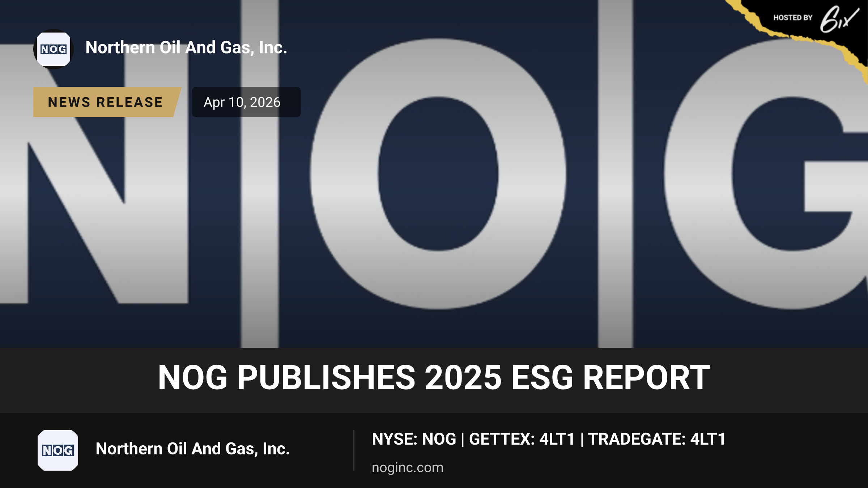Click the vertical bar between O and G
This screenshot has width=868, height=488.
pos(615,174)
